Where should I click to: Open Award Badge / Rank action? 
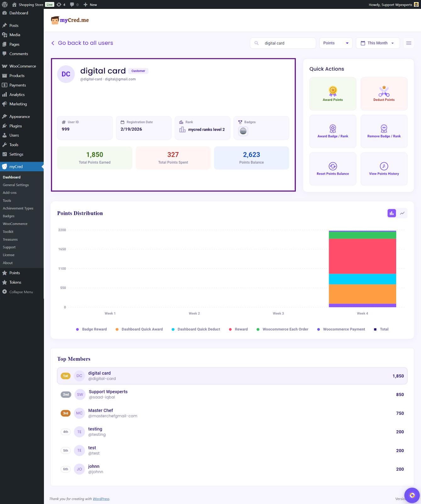[333, 131]
